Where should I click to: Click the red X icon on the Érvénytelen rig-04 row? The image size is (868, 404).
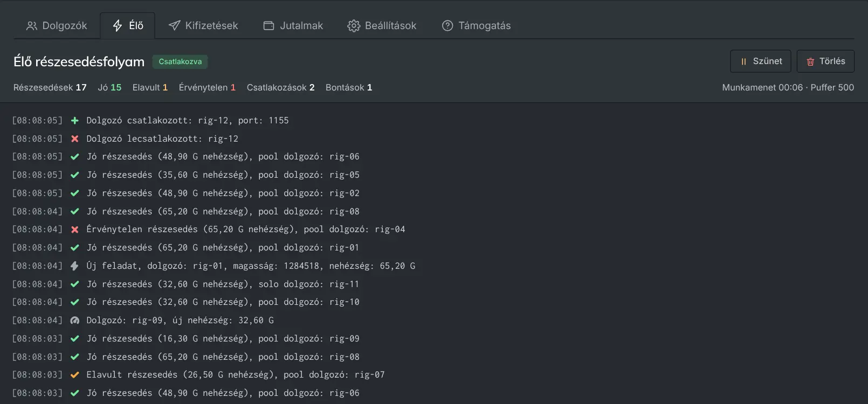point(75,229)
